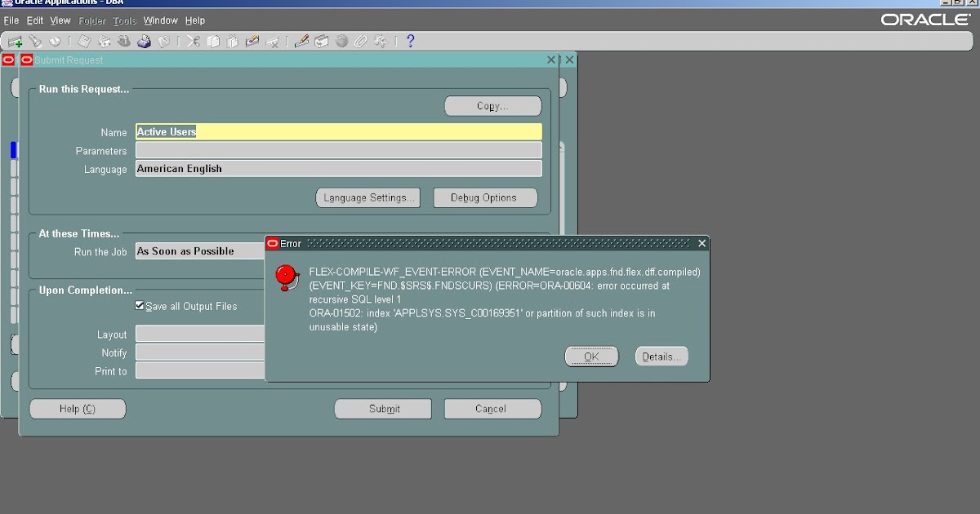Click the Layout field
This screenshot has height=514, width=980.
[x=200, y=334]
